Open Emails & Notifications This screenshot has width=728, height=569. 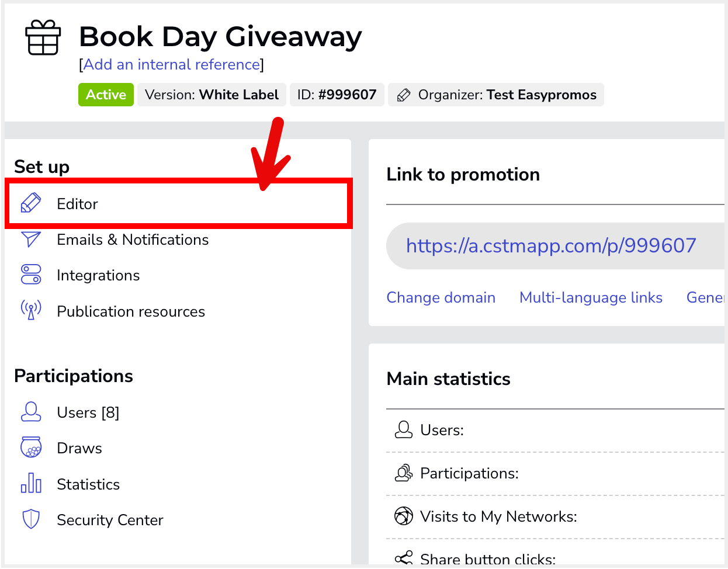pyautogui.click(x=133, y=240)
